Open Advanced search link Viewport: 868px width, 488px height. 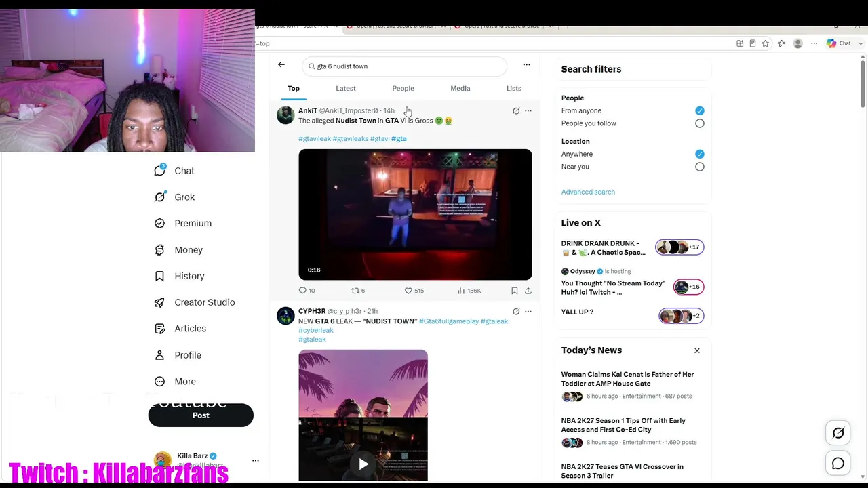[588, 192]
